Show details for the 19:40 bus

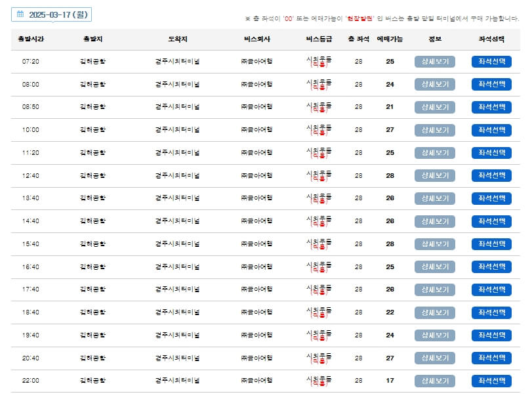435,335
